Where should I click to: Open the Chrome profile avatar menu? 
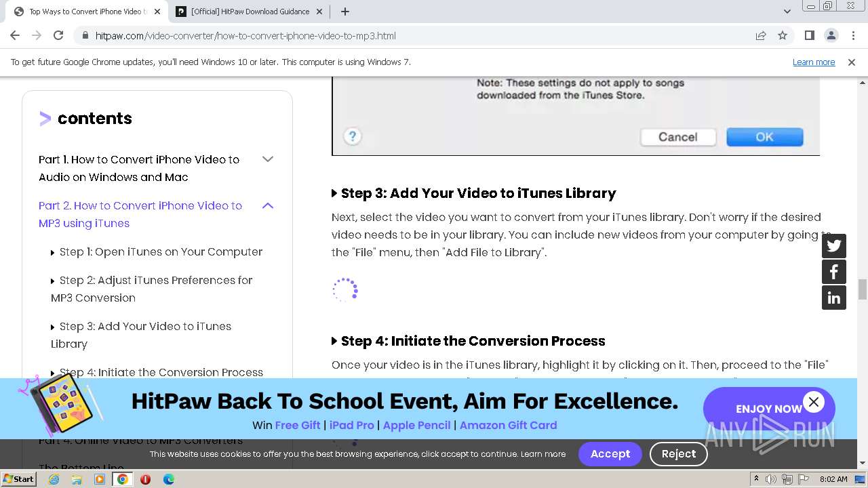[x=831, y=35]
